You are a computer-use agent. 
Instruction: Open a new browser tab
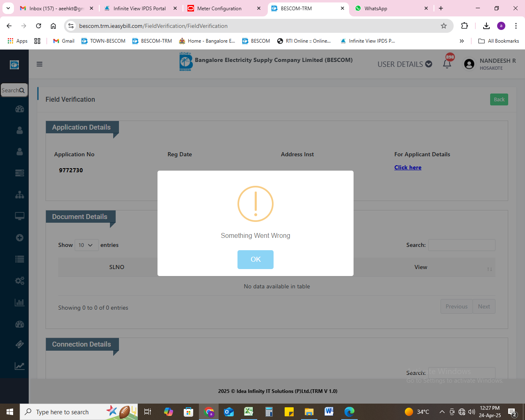coord(441,8)
